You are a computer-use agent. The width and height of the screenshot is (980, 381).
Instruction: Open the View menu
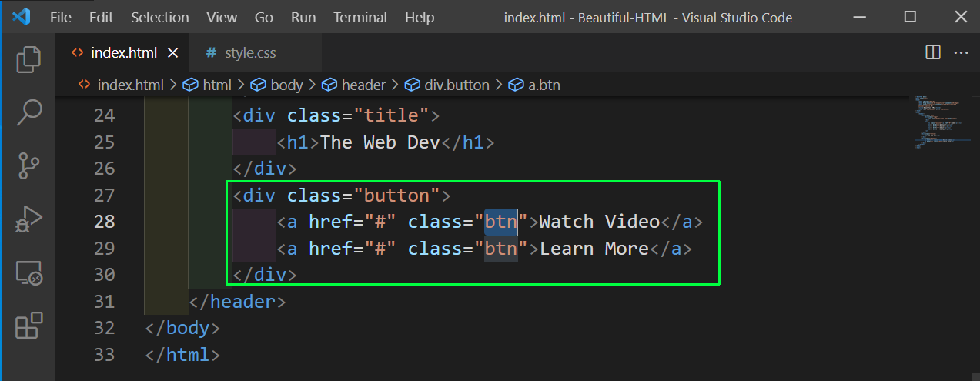(222, 17)
